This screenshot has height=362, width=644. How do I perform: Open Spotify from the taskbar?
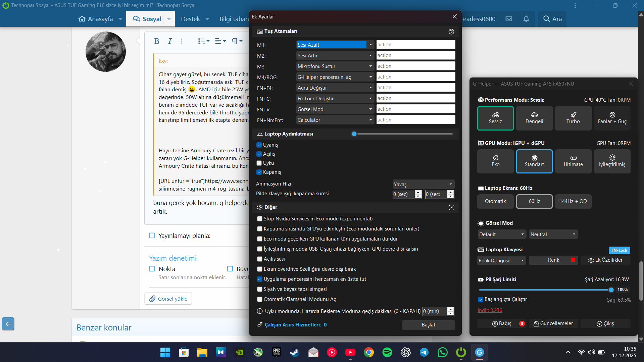[x=387, y=352]
